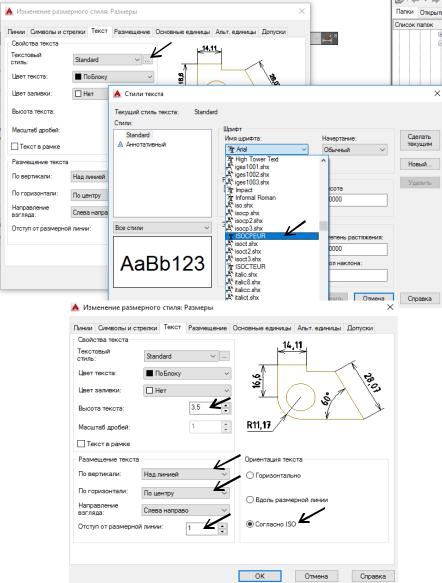Open Альт. единицы tab in lower dialog
Image resolution: width=442 pixels, height=583 pixels.
[319, 328]
